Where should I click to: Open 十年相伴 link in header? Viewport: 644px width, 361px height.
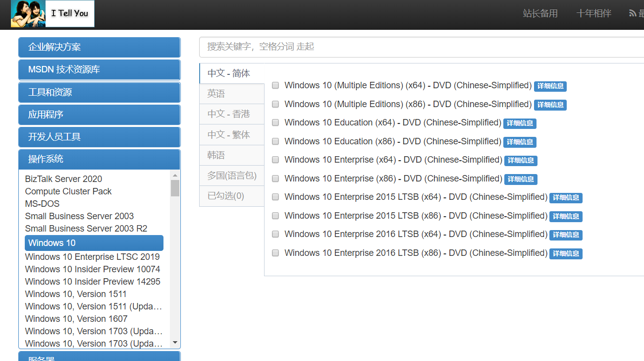[593, 13]
